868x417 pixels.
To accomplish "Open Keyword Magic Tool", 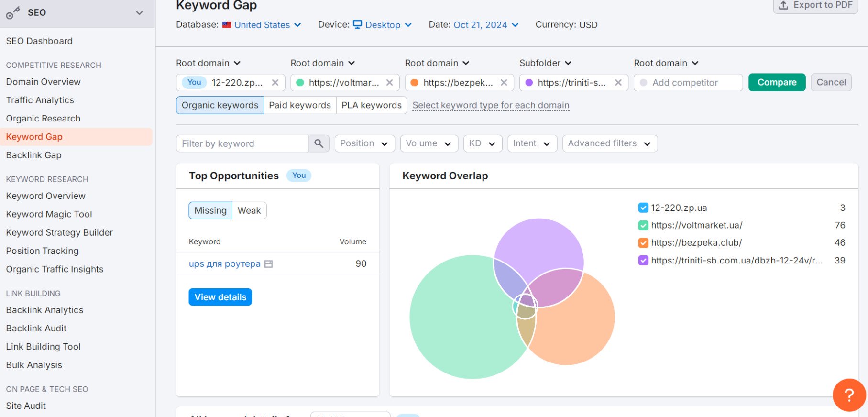I will [x=49, y=214].
